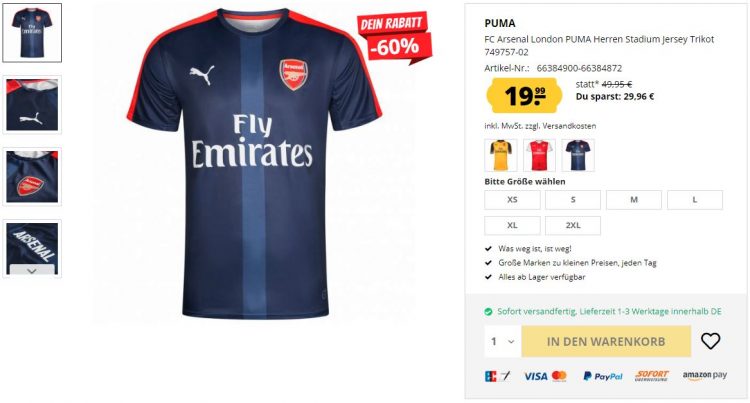The image size is (750, 403).
Task: Select size L option
Action: click(x=695, y=200)
